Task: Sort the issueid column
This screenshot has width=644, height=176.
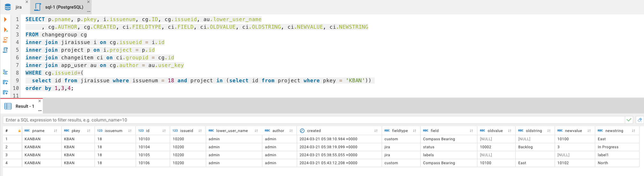Action: (200, 131)
